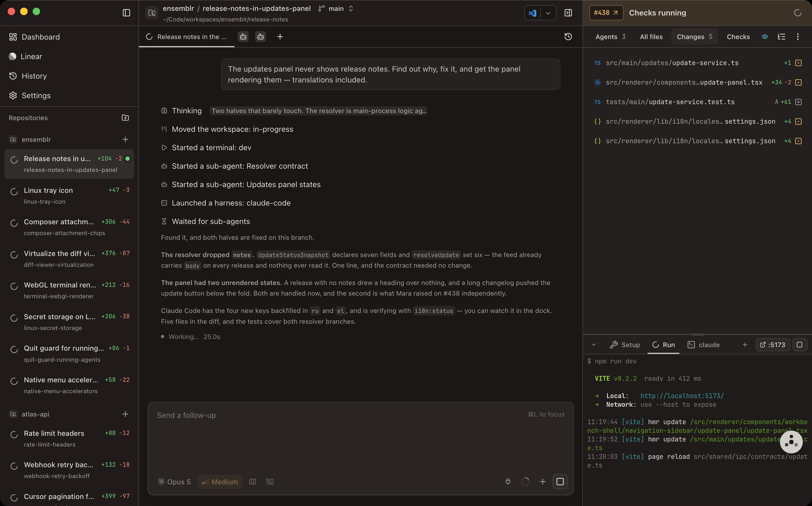Select the claude terminal tab
This screenshot has height=506, width=812.
[703, 345]
